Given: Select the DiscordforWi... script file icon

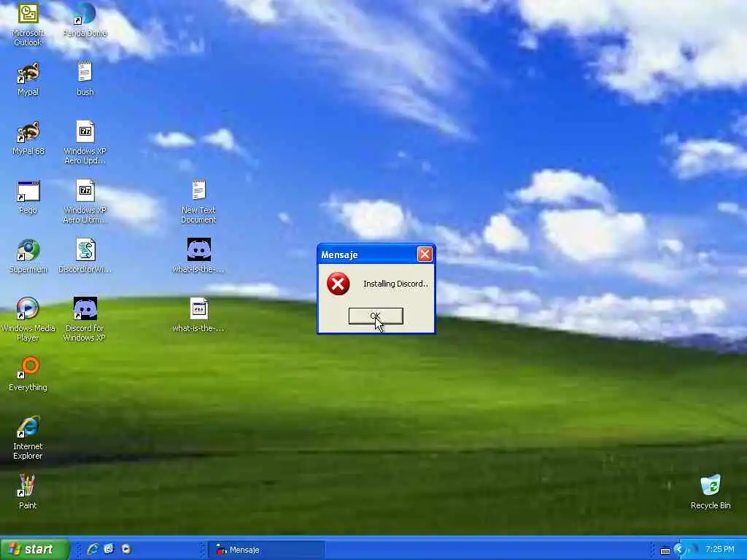Looking at the screenshot, I should click(x=85, y=256).
